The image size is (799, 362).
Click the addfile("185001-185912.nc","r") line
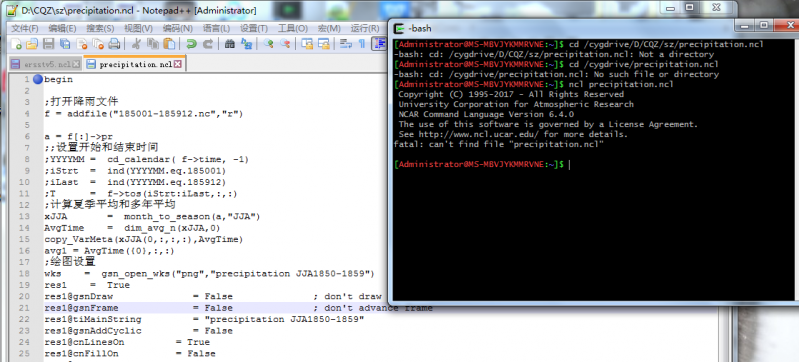[x=144, y=114]
